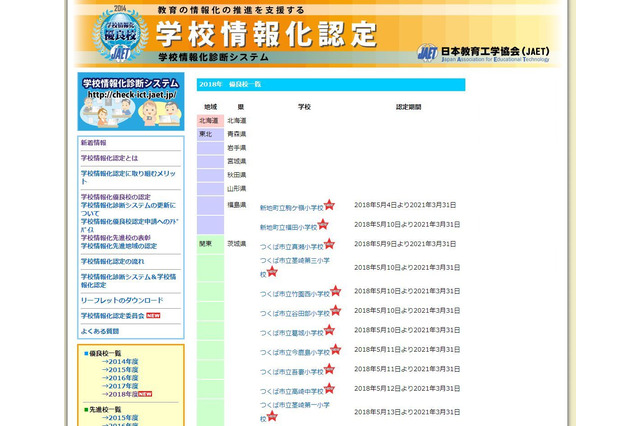The image size is (640, 426).
Task: Open つくば市立茎崎第三小学校 school link
Action: click(x=295, y=268)
